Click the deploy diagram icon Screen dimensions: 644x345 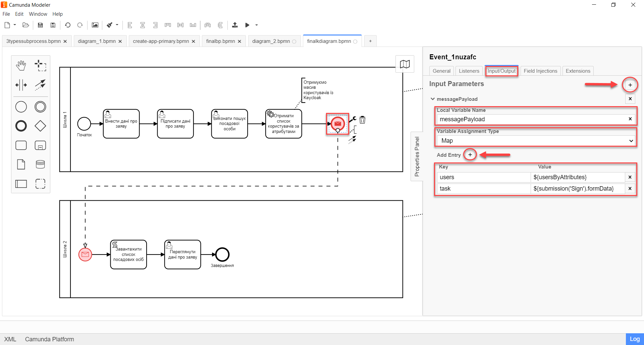click(235, 25)
